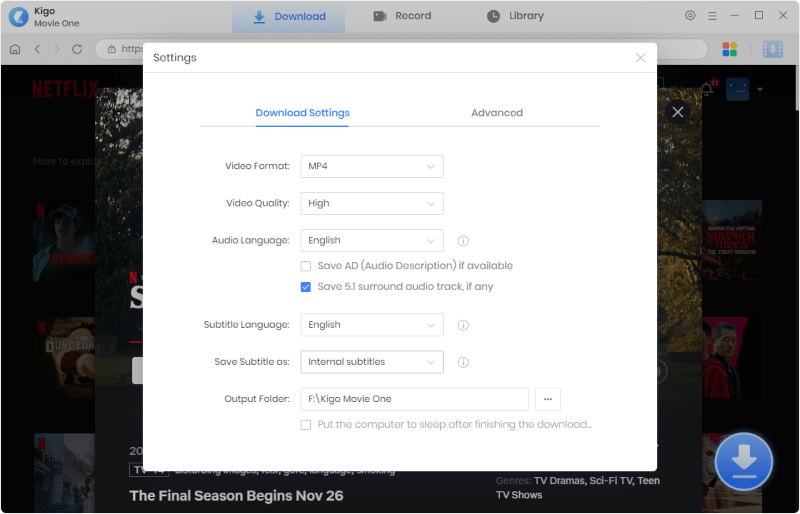Screen dimensions: 800x514
Task: Enable Save AD (Audio Description) if available
Action: 306,266
